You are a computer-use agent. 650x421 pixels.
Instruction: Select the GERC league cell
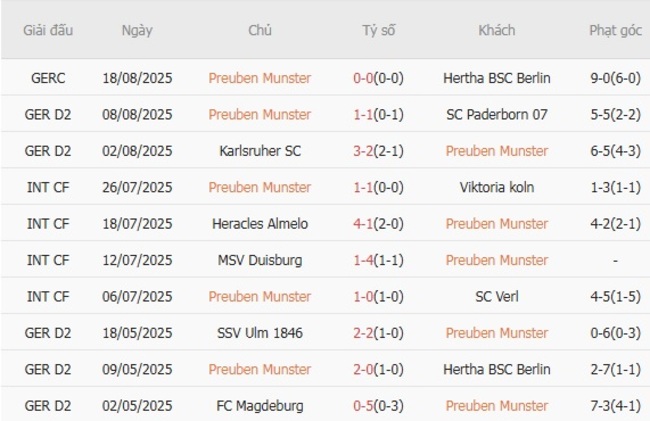coord(49,78)
